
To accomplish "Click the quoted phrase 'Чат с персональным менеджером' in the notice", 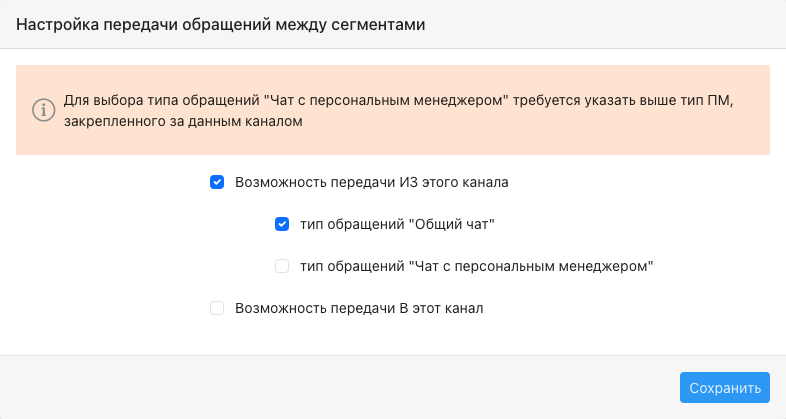I will tap(386, 100).
